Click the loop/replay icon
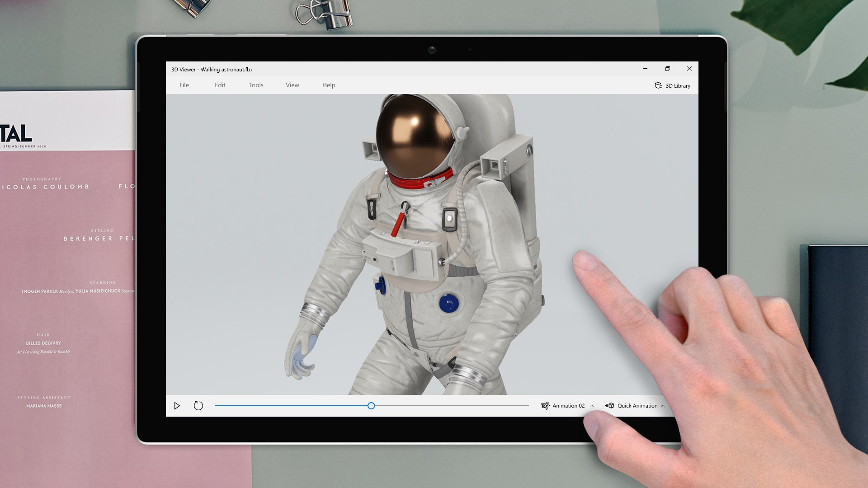This screenshot has height=488, width=868. [198, 406]
